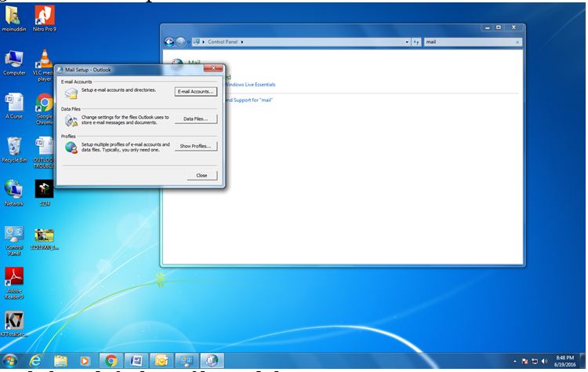Switch to Control Panel taskbar button
The width and height of the screenshot is (588, 372).
[187, 361]
